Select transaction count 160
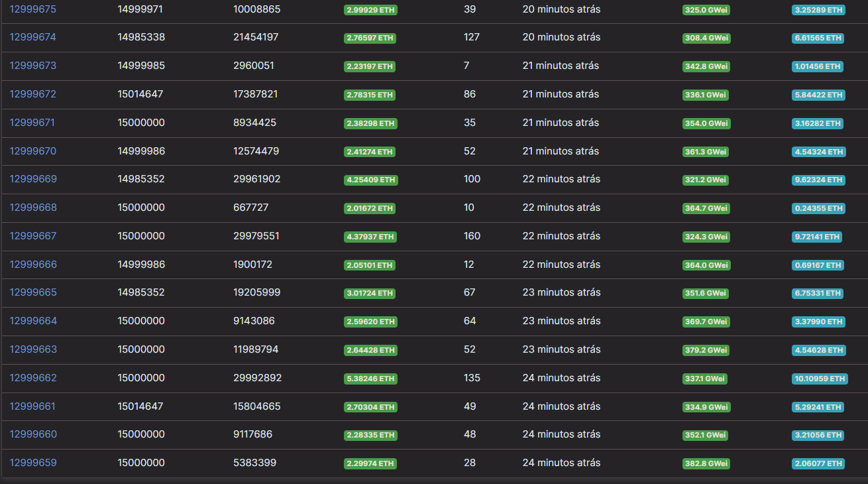This screenshot has height=484, width=868. tap(472, 236)
